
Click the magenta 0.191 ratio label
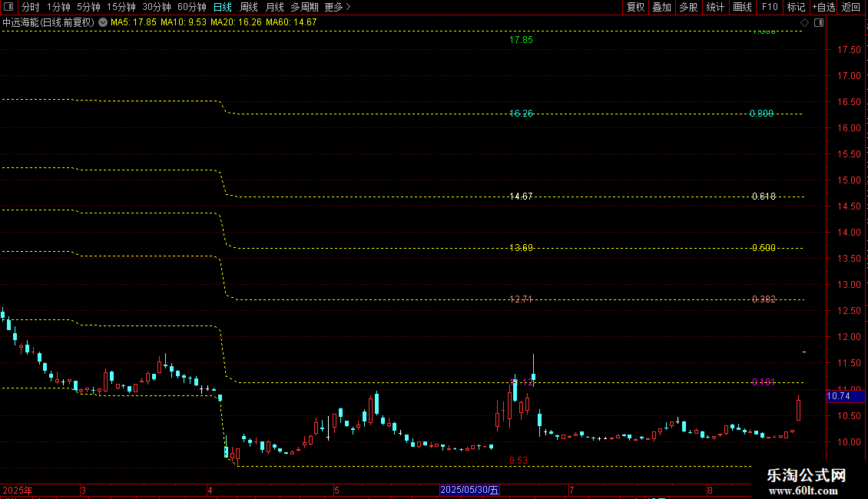click(x=764, y=382)
